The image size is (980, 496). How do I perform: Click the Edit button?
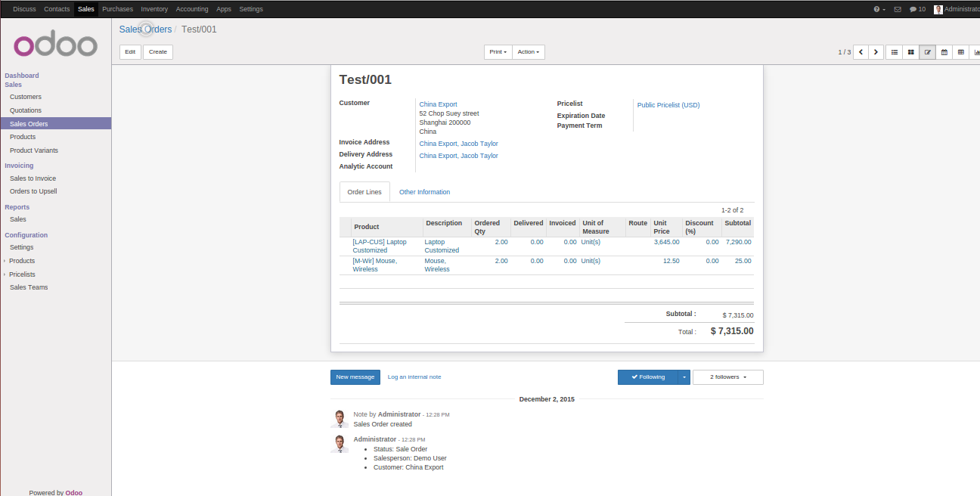(x=130, y=52)
